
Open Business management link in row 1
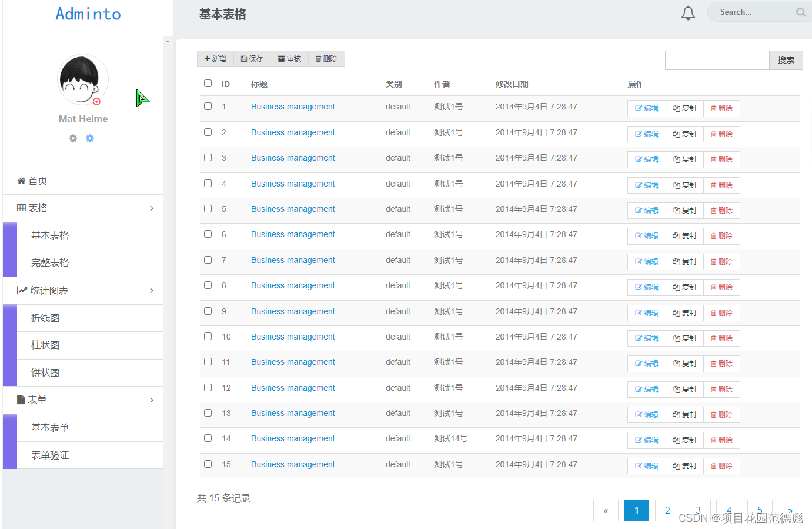293,107
